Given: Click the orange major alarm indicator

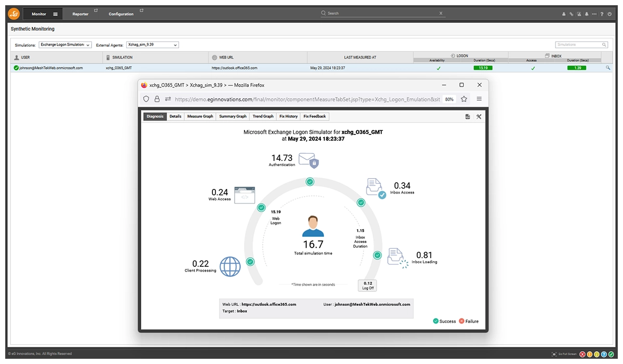Looking at the screenshot, I should (590, 354).
